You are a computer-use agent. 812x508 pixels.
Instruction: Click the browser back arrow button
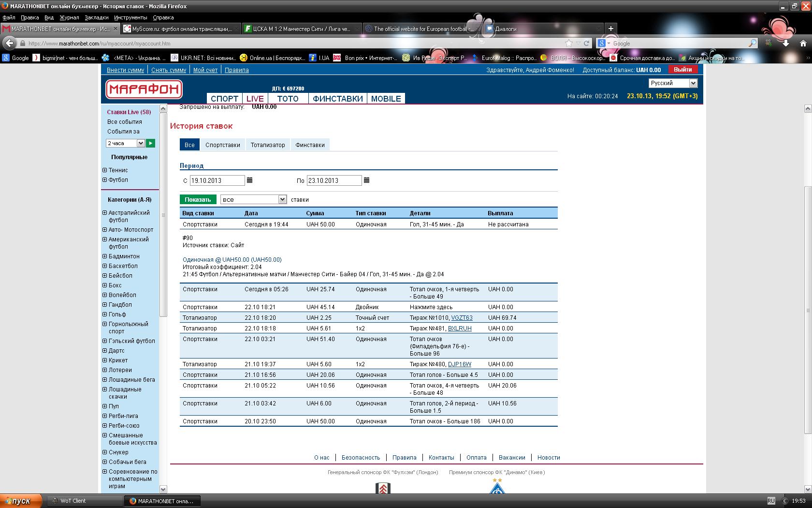coord(9,43)
